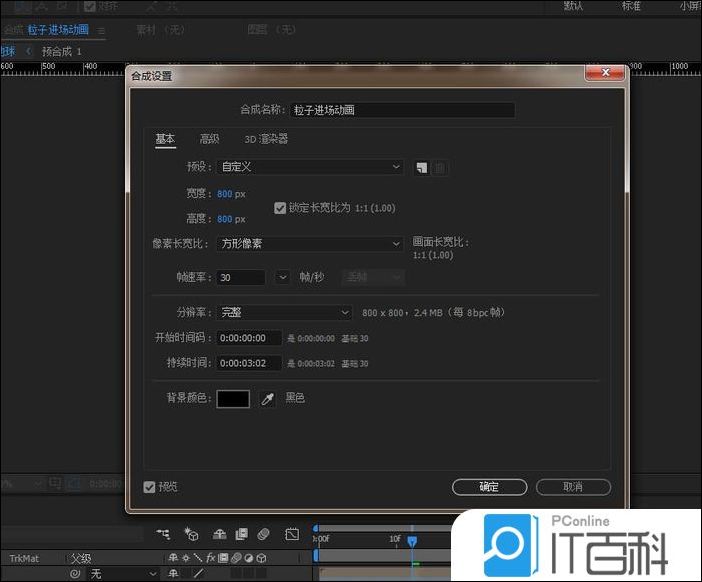This screenshot has height=582, width=702.
Task: Click the blue current-time indicator in timeline
Action: [x=412, y=542]
